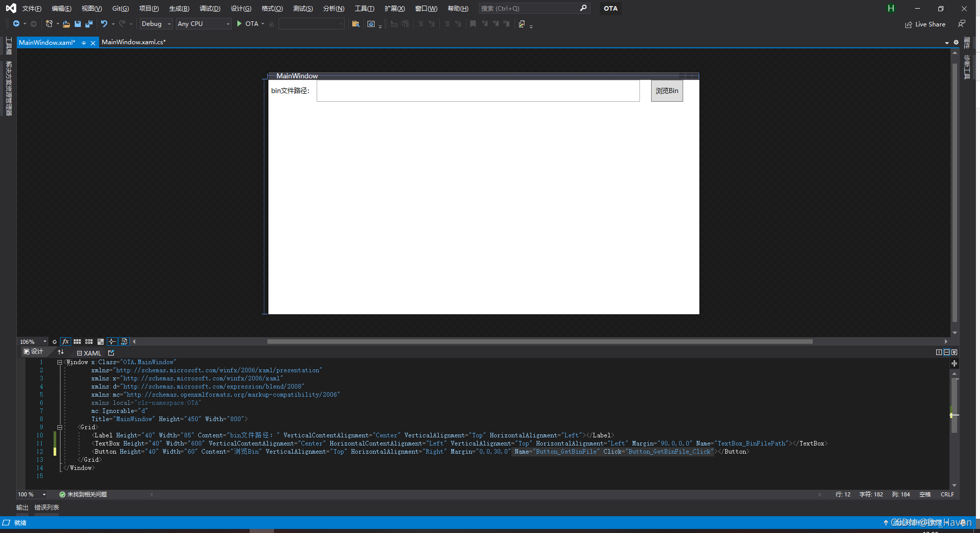Switch to the 设计 design tab
Image resolution: width=980 pixels, height=533 pixels.
[34, 352]
